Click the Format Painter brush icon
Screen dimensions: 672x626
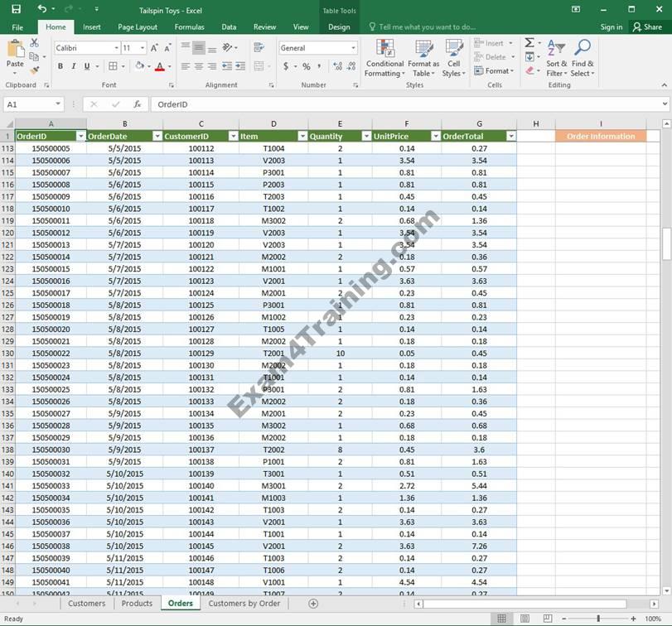click(34, 70)
